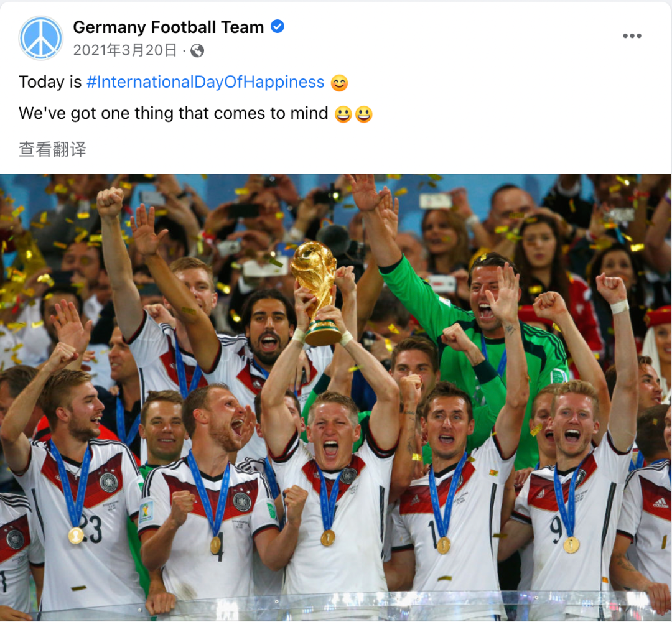Click the smiling emoji after the hashtag
The height and width of the screenshot is (622, 672).
point(339,83)
